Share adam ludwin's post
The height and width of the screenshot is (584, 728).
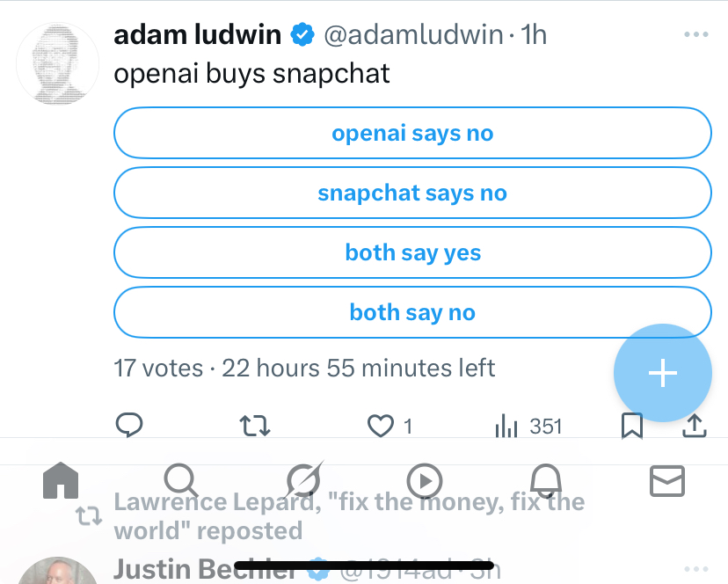(x=695, y=427)
